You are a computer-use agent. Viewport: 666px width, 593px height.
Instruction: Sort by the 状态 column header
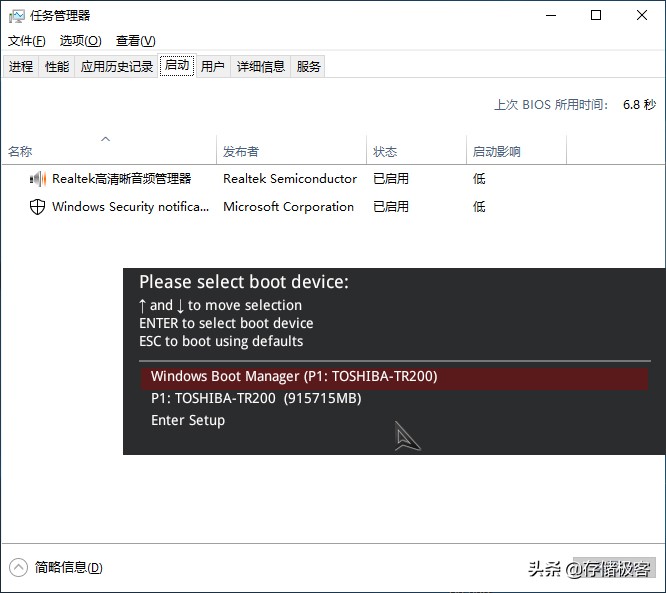click(416, 150)
